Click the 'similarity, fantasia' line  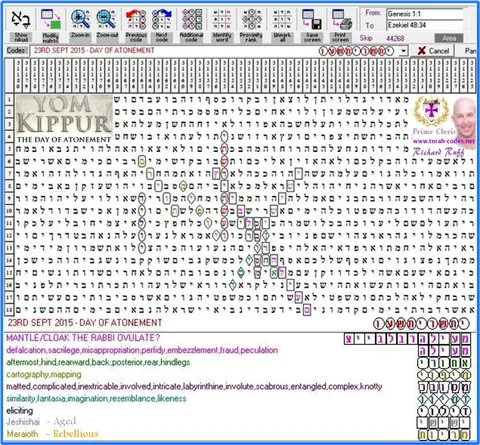96,399
